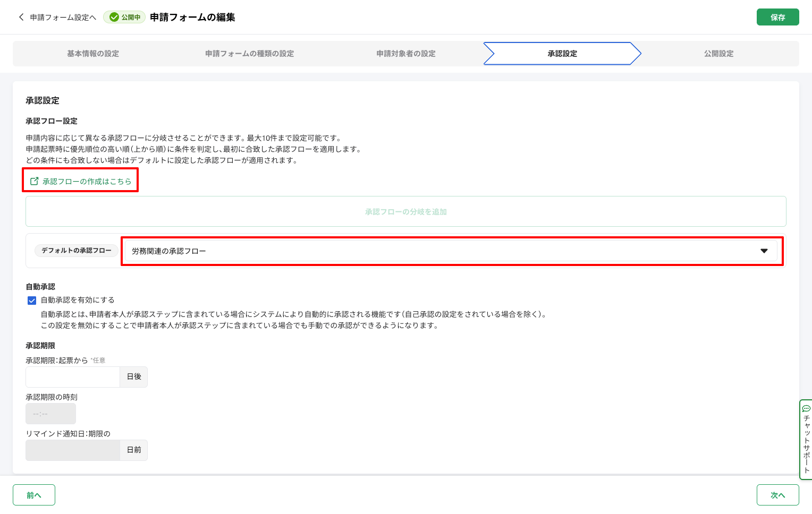812x514 pixels.
Task: Click the リマインド通知日 days-before input
Action: pos(73,450)
